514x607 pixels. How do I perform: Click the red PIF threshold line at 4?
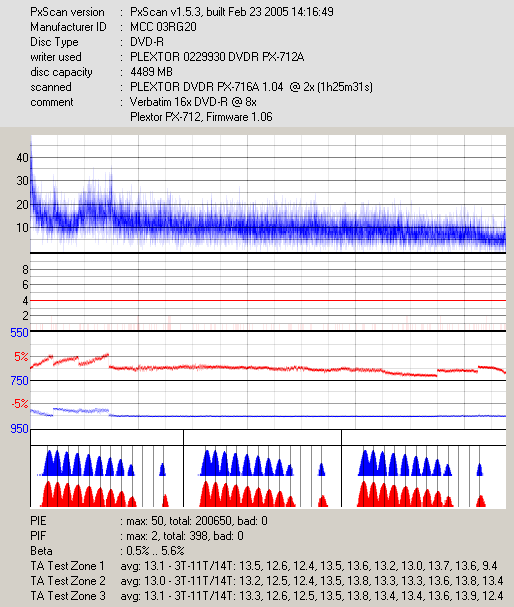[x=268, y=300]
